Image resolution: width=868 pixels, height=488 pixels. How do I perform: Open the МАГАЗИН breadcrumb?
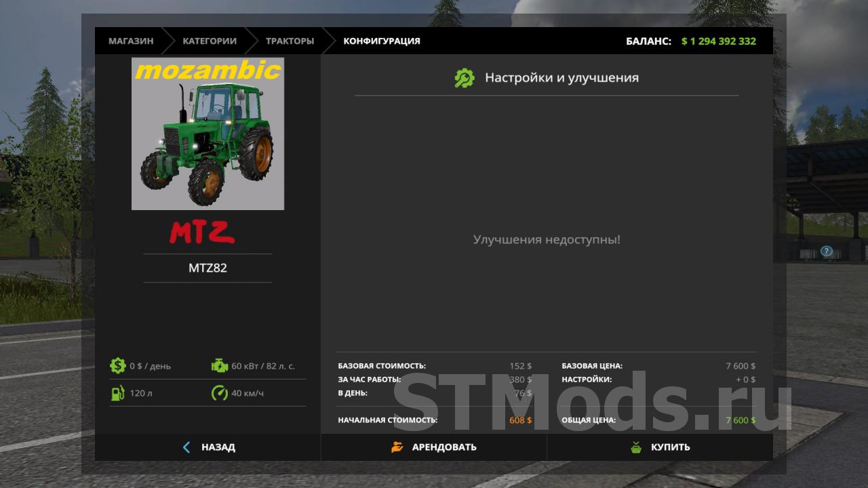(131, 41)
